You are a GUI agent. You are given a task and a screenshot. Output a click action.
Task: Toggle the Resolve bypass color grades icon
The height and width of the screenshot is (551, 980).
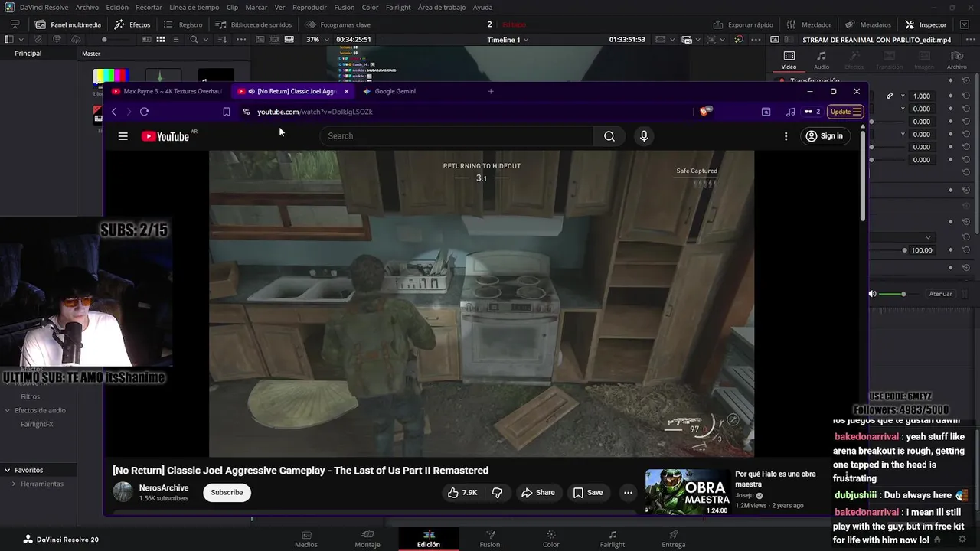738,39
